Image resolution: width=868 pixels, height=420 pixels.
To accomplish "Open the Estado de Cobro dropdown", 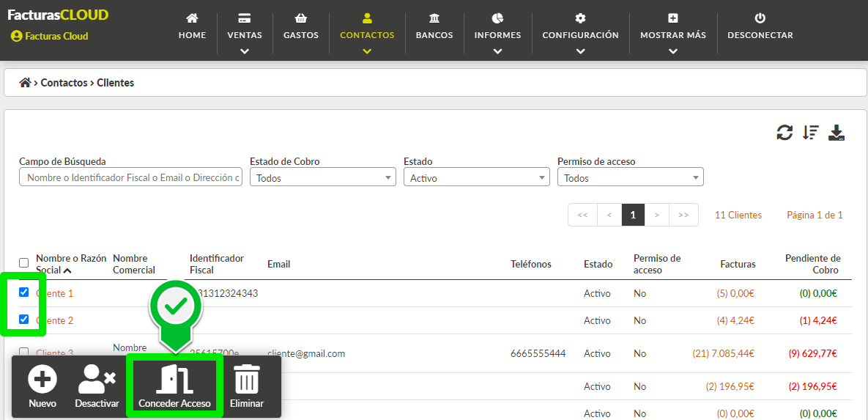I will (x=323, y=177).
